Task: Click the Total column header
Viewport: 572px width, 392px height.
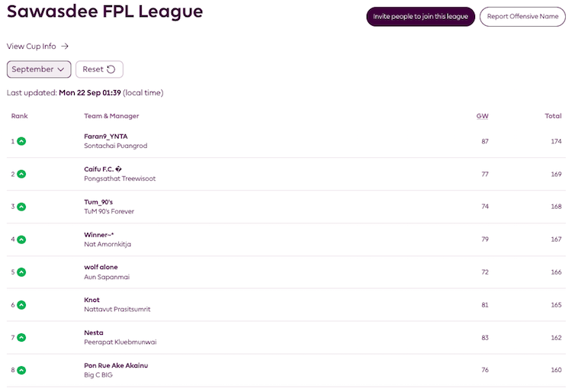Action: coord(553,116)
